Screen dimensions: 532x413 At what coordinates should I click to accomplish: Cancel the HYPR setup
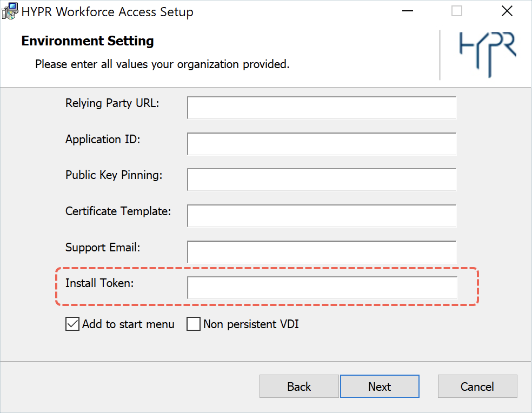pyautogui.click(x=477, y=386)
